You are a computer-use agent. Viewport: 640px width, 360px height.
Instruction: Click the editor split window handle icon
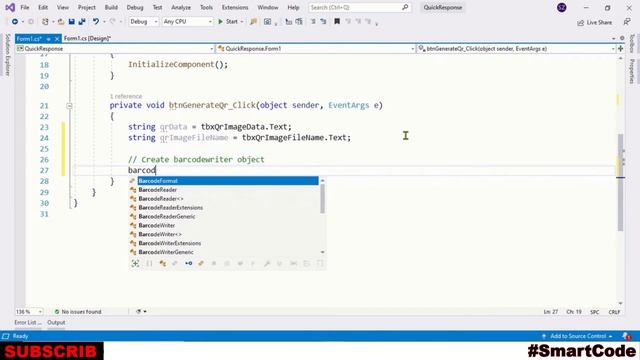pos(621,49)
